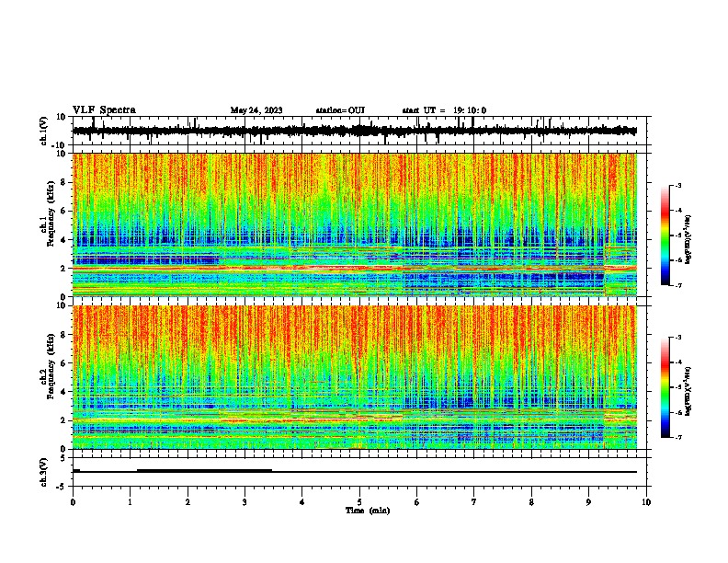This screenshot has height=563, width=728.
Task: Click the "VLF Spectra" plot title
Action: [104, 109]
